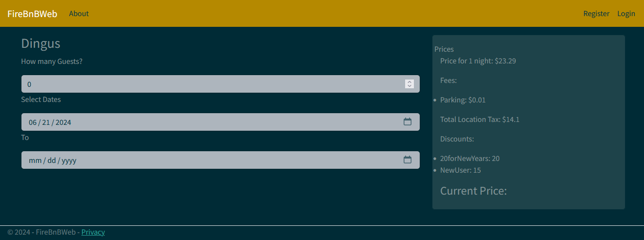Click the FireBnBWeb brand logo
Viewport: 644px width, 240px height.
(32, 14)
